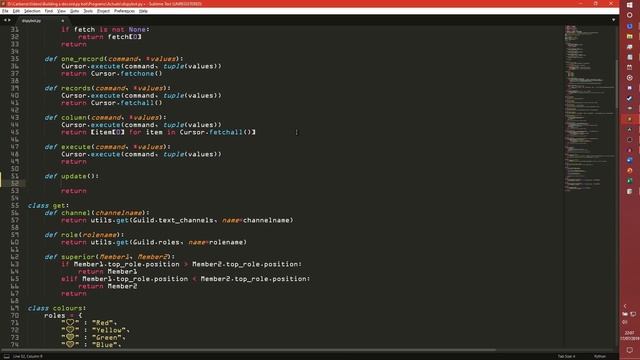640x360 pixels.
Task: Open the calendar app taskbar icon
Action: 630,67
